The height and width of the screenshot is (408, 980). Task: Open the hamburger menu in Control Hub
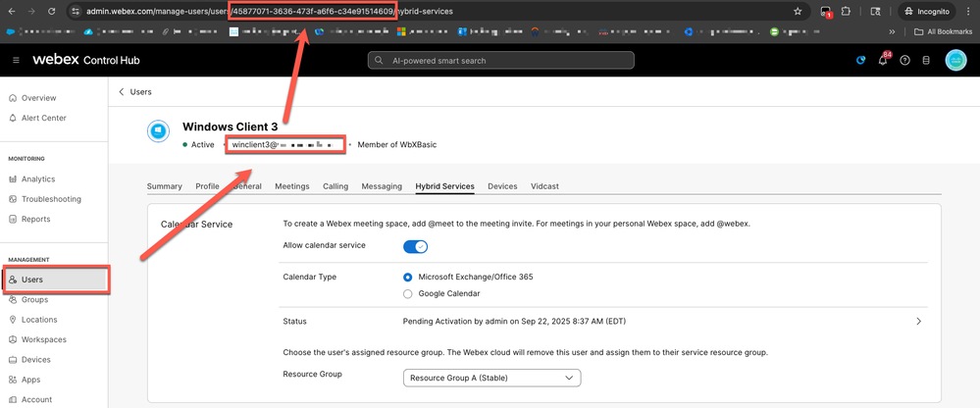point(17,60)
